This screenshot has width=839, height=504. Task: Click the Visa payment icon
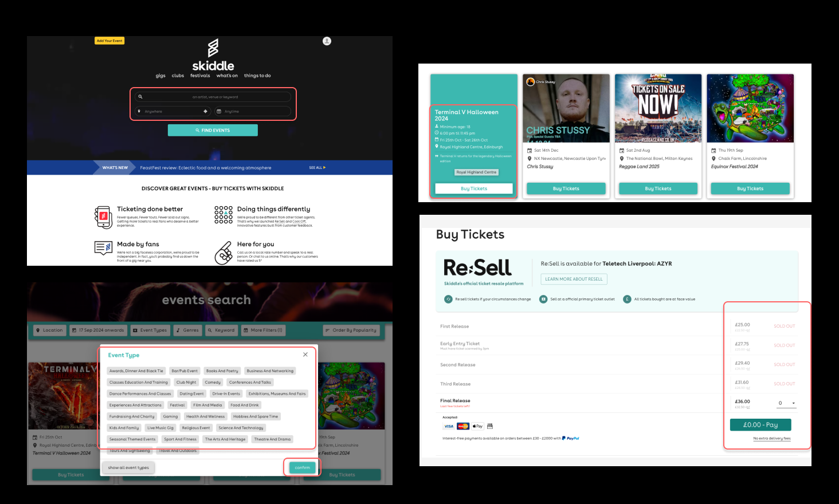[x=449, y=426]
